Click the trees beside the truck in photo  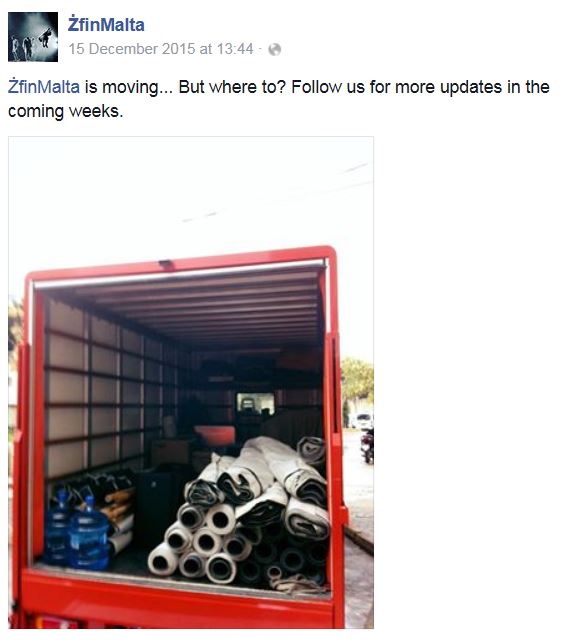(x=357, y=380)
